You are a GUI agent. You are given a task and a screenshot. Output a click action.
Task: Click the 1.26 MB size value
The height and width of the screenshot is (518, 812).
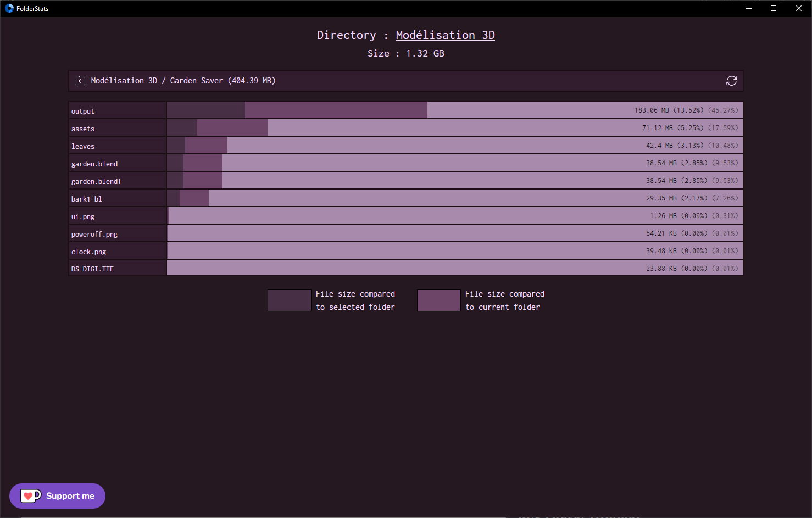point(663,216)
